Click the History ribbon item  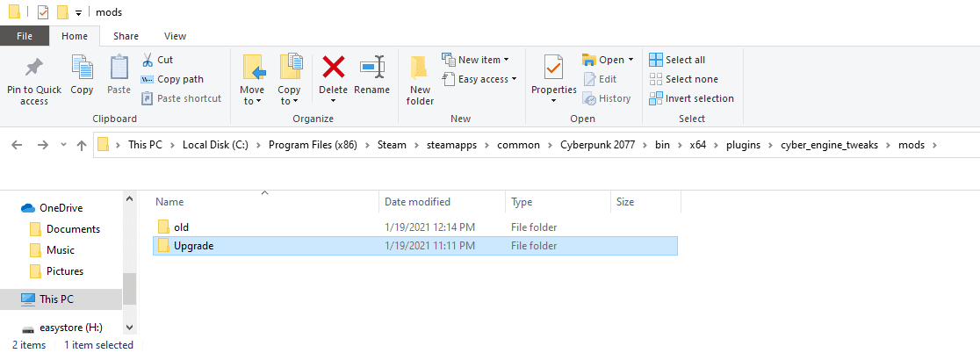(606, 98)
